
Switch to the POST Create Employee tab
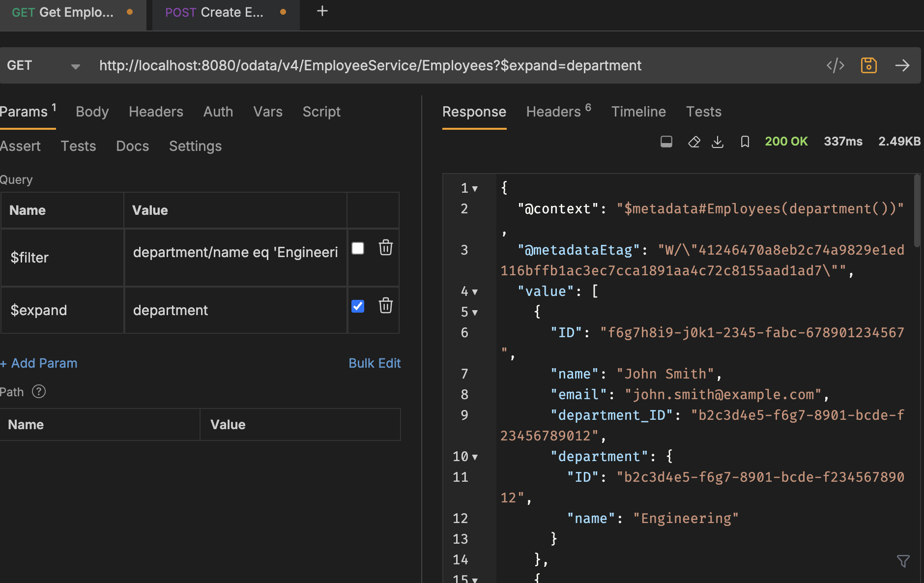(x=216, y=12)
